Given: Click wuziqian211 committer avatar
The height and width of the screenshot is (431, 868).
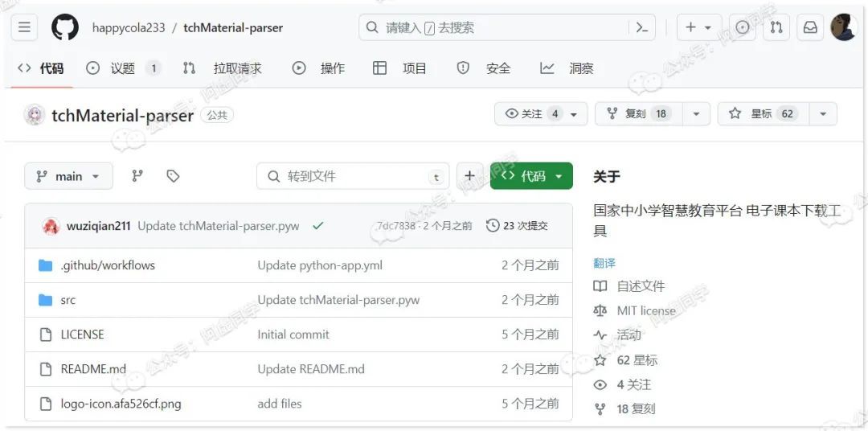Looking at the screenshot, I should (51, 226).
